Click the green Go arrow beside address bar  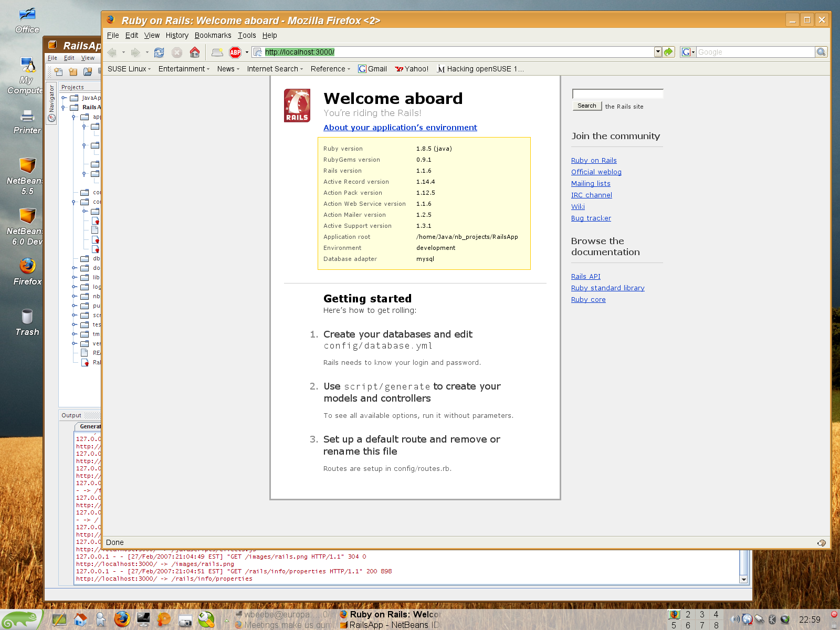click(x=668, y=52)
